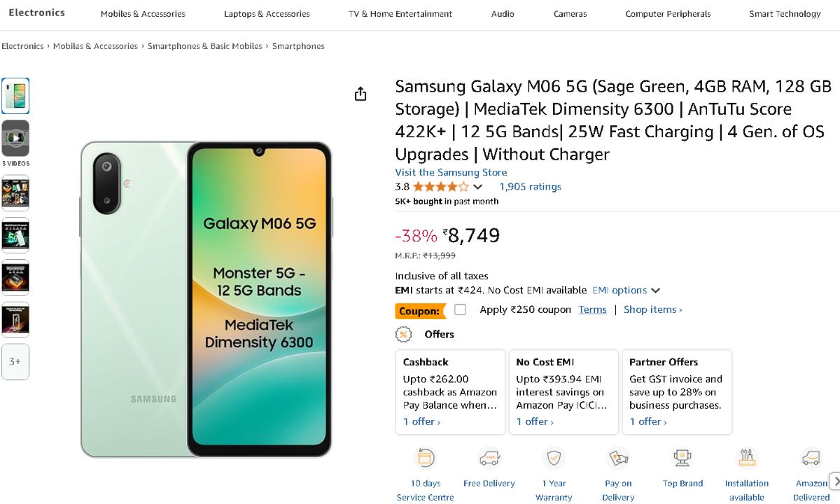
Task: Tick the Apply ₹250 coupon checkbox
Action: coord(460,309)
